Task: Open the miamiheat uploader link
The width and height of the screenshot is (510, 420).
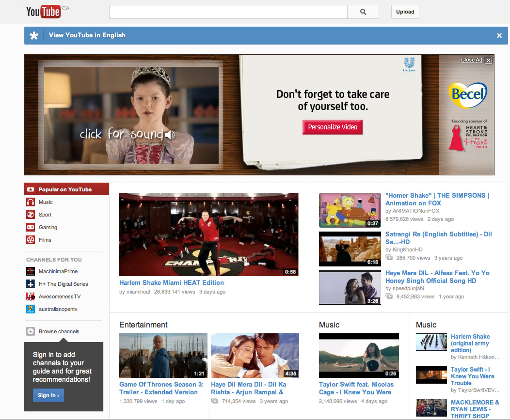Action: [x=138, y=292]
